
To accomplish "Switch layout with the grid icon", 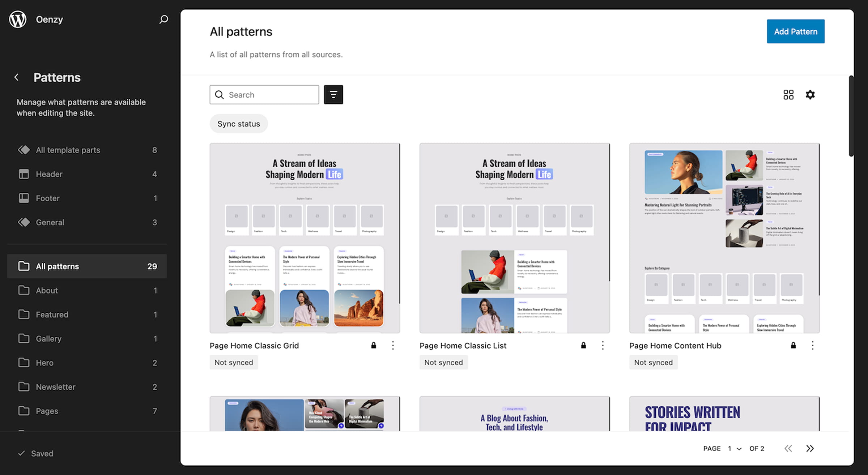I will [788, 95].
